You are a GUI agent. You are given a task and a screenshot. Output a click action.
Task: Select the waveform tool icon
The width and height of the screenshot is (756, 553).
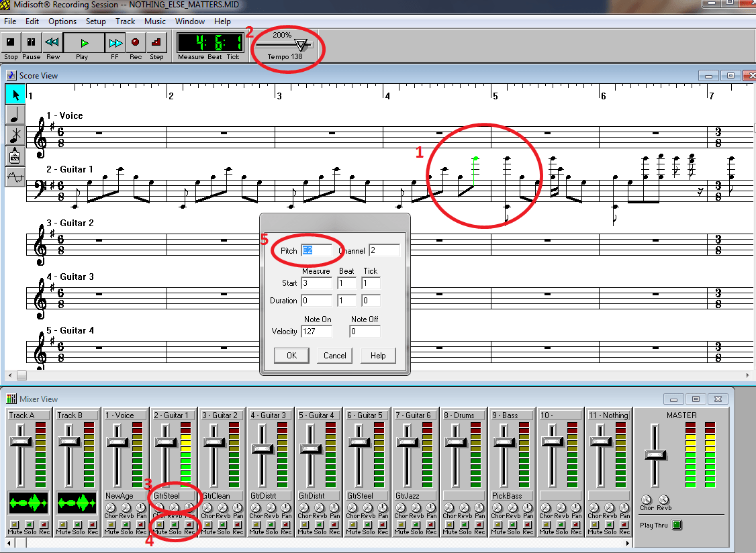[x=15, y=177]
